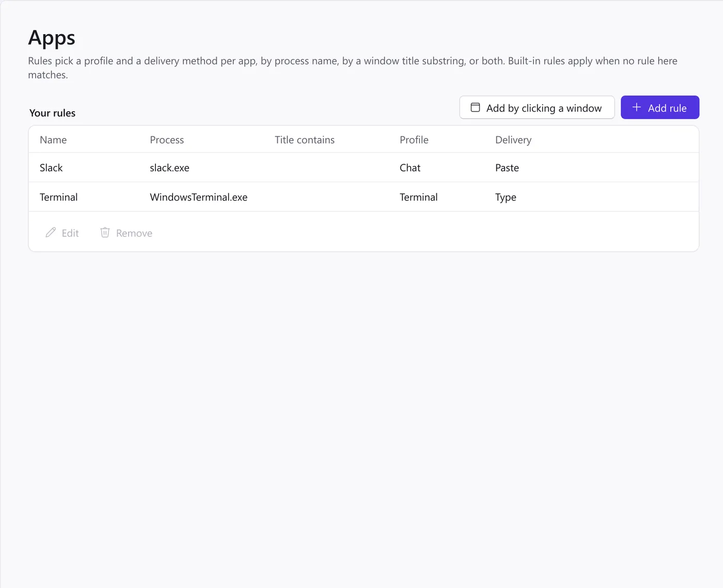This screenshot has height=588, width=723.
Task: Click the Delivery column header
Action: 513,140
